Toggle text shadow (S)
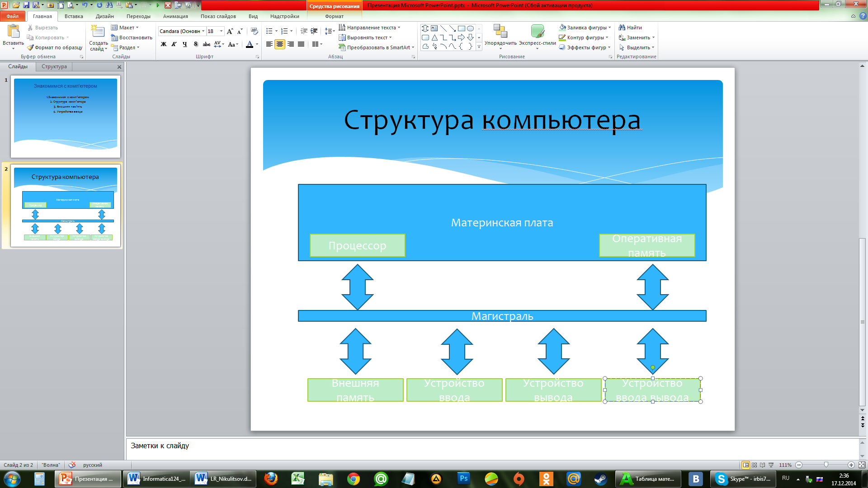The image size is (868, 488). click(x=196, y=44)
